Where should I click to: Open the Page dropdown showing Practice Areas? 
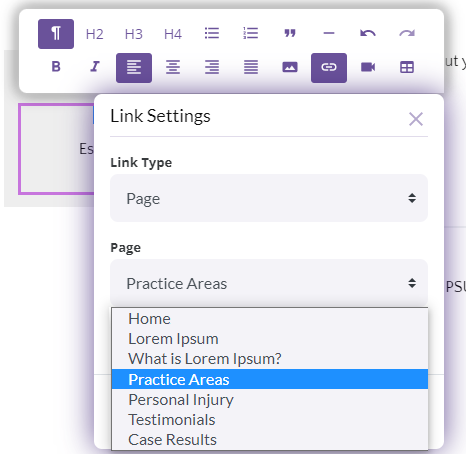click(269, 283)
